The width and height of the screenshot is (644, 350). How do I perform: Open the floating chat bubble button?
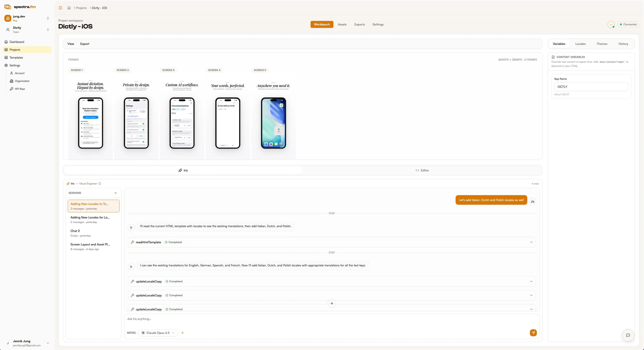pos(628,335)
